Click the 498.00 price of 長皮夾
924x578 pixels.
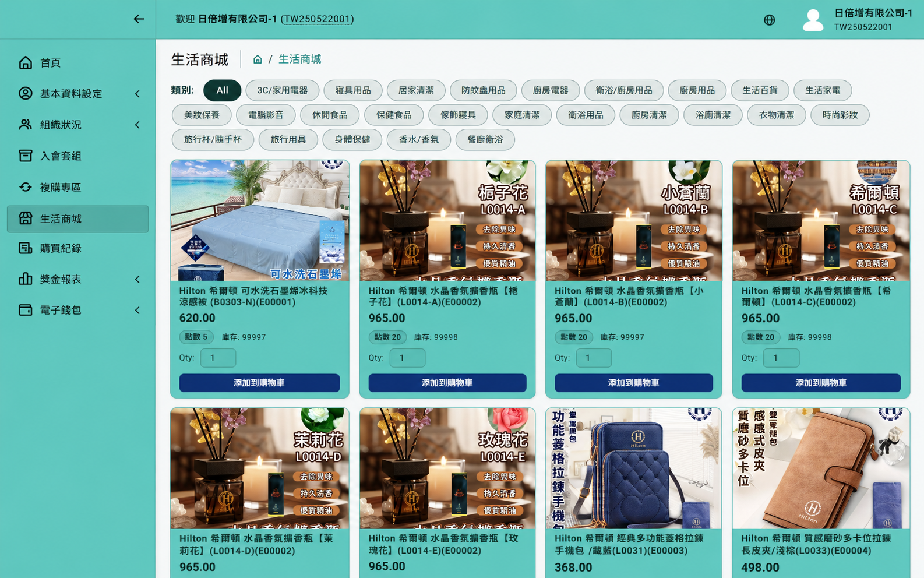pos(760,568)
